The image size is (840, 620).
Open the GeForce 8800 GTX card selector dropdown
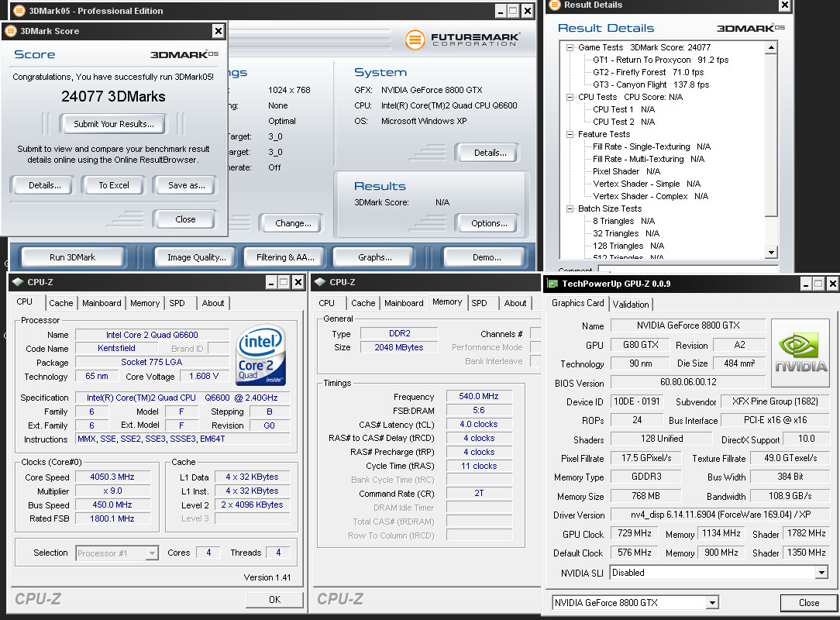click(x=712, y=603)
